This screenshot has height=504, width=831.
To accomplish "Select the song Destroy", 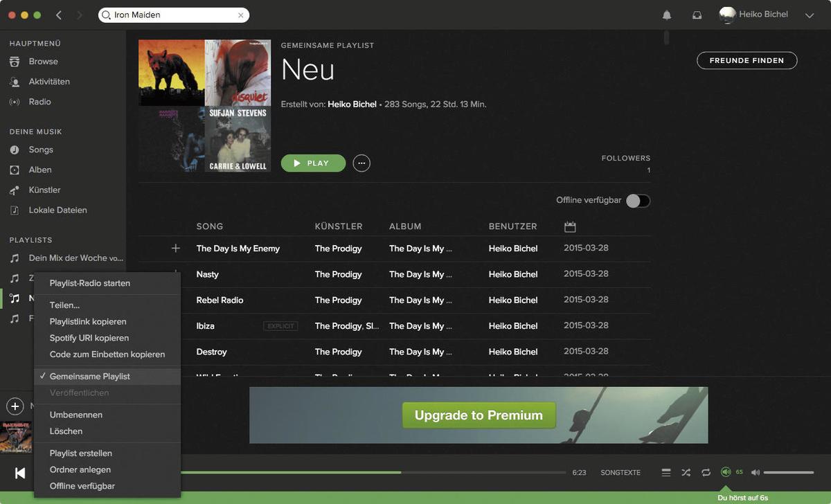I will [212, 352].
